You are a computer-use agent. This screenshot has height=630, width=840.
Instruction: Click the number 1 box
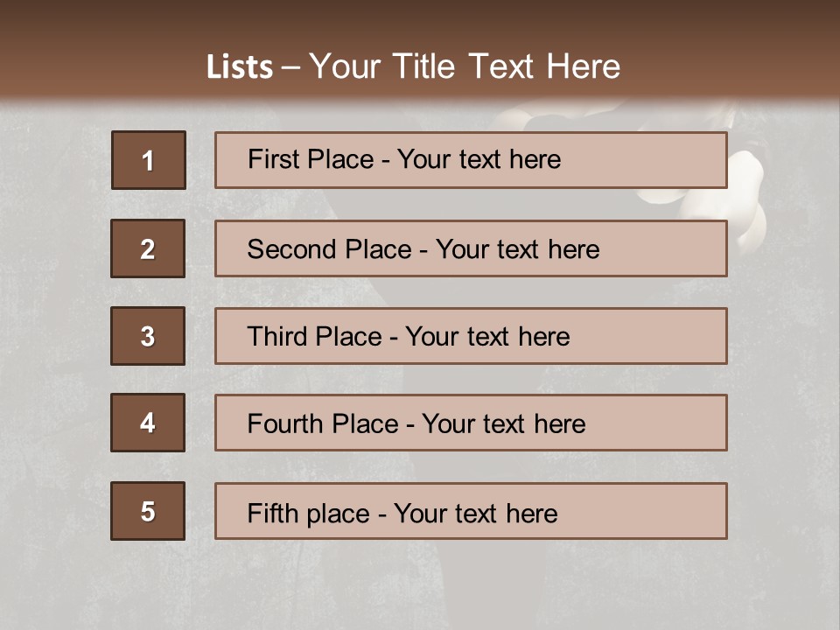(148, 160)
